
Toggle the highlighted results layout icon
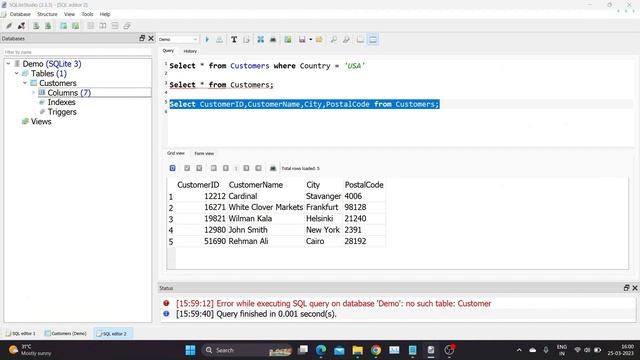pos(373,40)
